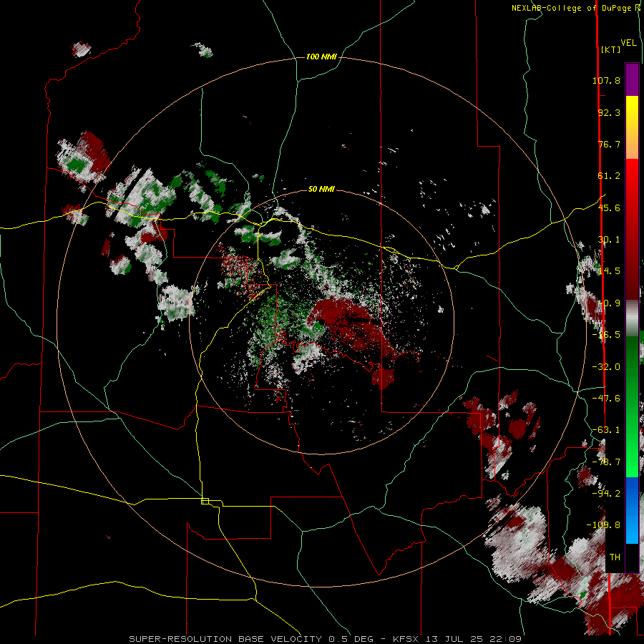This screenshot has width=644, height=644.
Task: Select the 92.3 legend value
Action: [x=609, y=112]
